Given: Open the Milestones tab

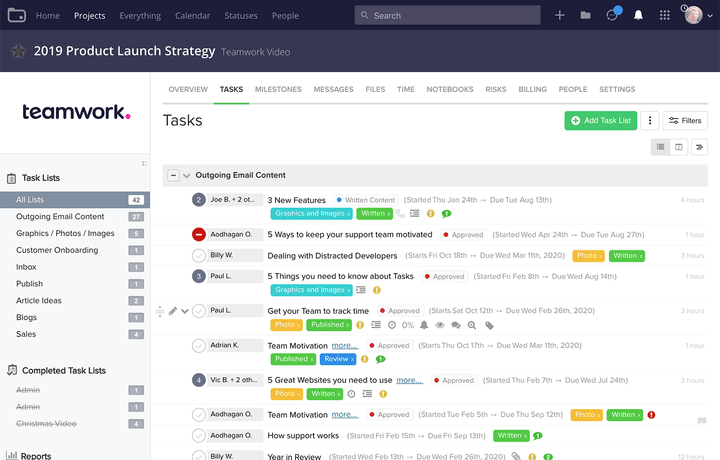Looking at the screenshot, I should click(x=278, y=89).
